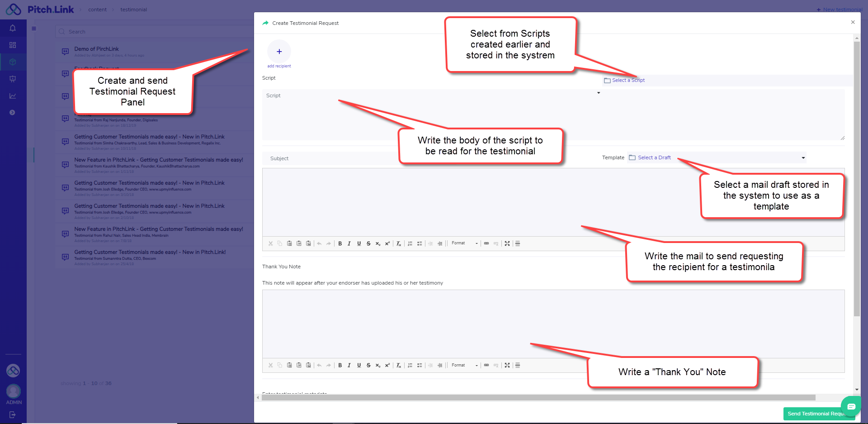
Task: Click the presentation board icon in sidebar
Action: (x=13, y=79)
